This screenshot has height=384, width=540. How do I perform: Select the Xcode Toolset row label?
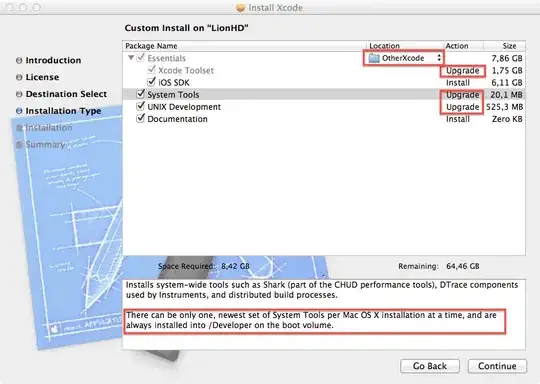click(186, 71)
